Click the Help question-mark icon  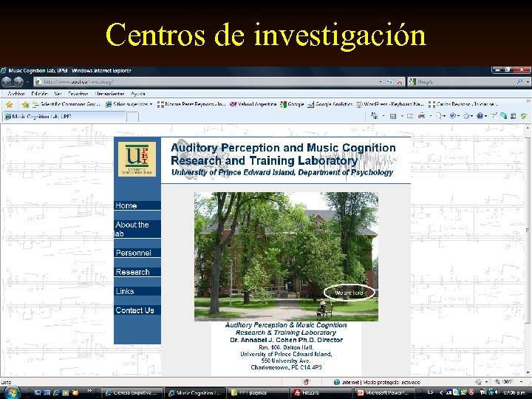[x=480, y=116]
